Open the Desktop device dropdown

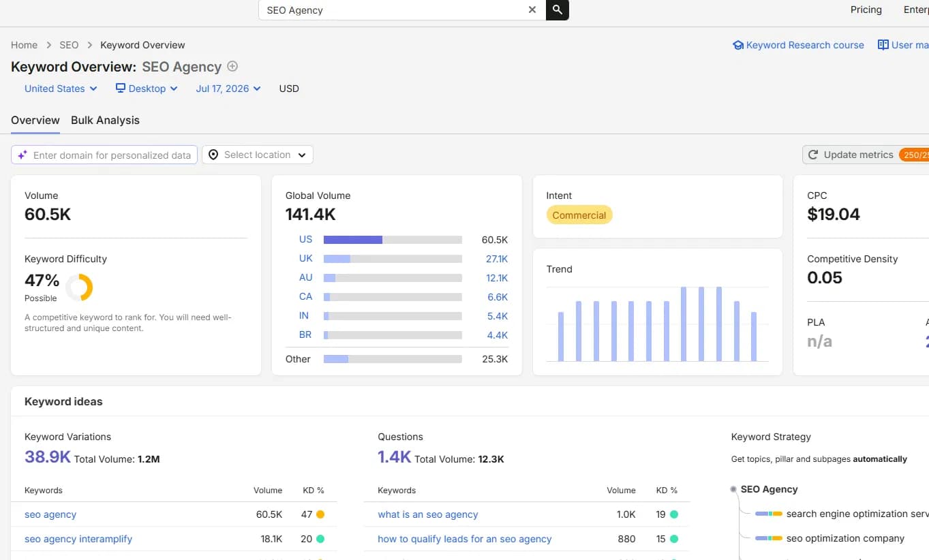(147, 89)
